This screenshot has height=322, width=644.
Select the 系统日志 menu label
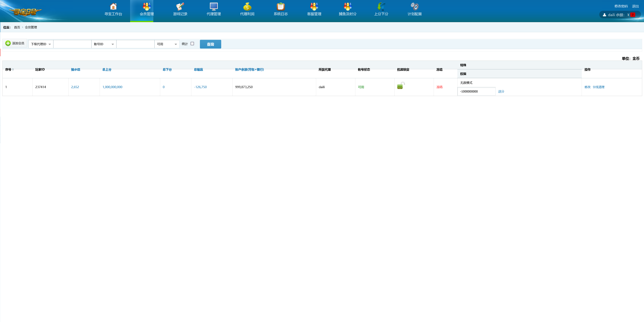click(x=281, y=14)
